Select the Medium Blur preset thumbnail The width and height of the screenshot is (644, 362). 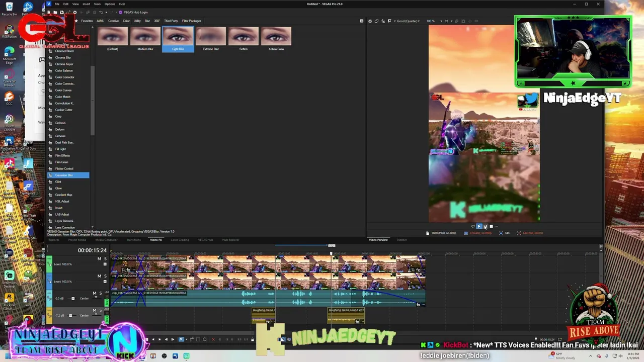pos(145,39)
